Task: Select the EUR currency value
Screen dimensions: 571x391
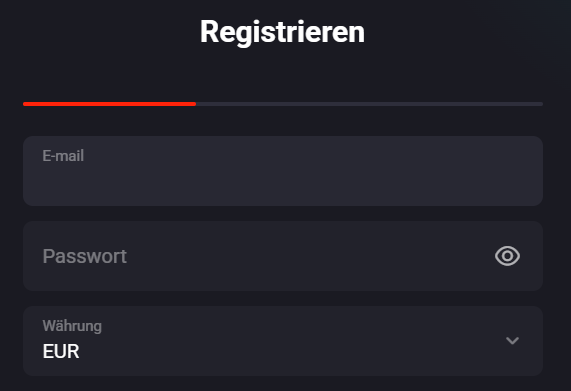Action: pyautogui.click(x=61, y=351)
